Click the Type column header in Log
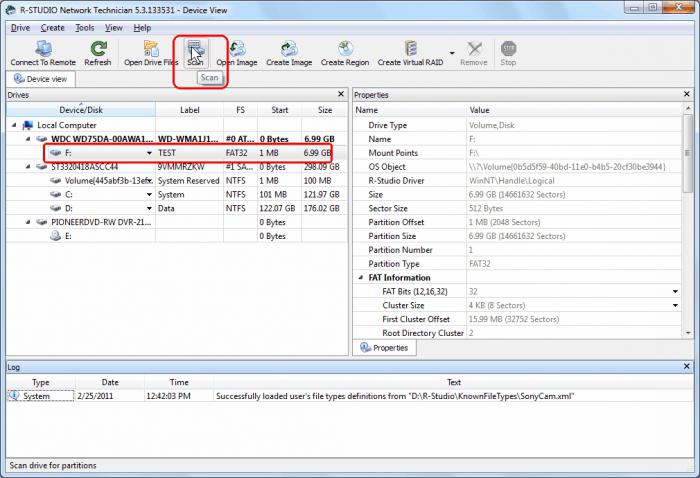Viewport: 700px width, 478px height. [41, 382]
